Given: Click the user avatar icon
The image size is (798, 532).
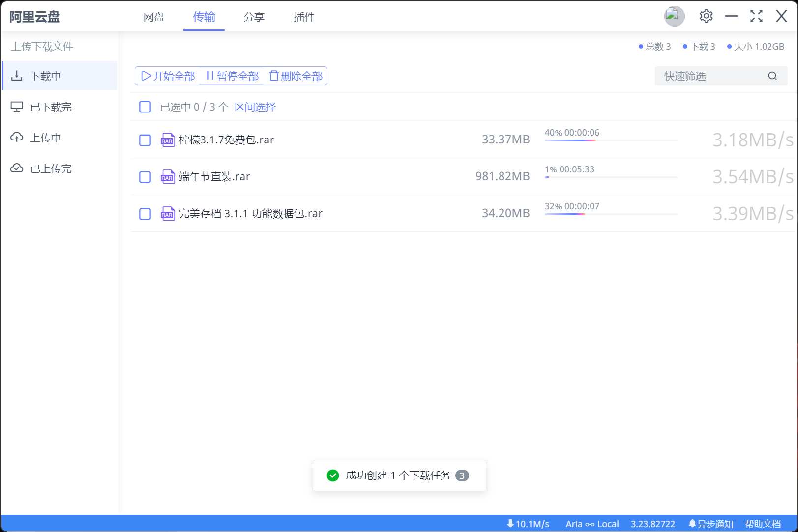Looking at the screenshot, I should (674, 16).
